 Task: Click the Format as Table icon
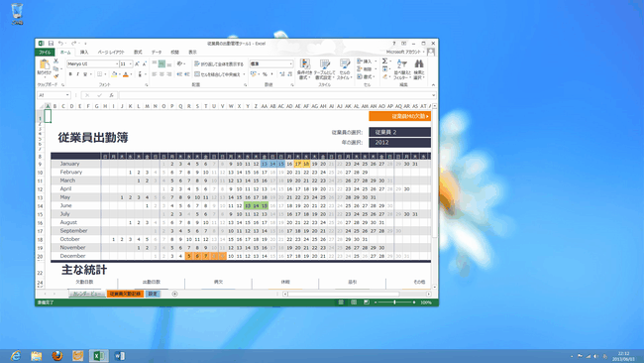(324, 68)
